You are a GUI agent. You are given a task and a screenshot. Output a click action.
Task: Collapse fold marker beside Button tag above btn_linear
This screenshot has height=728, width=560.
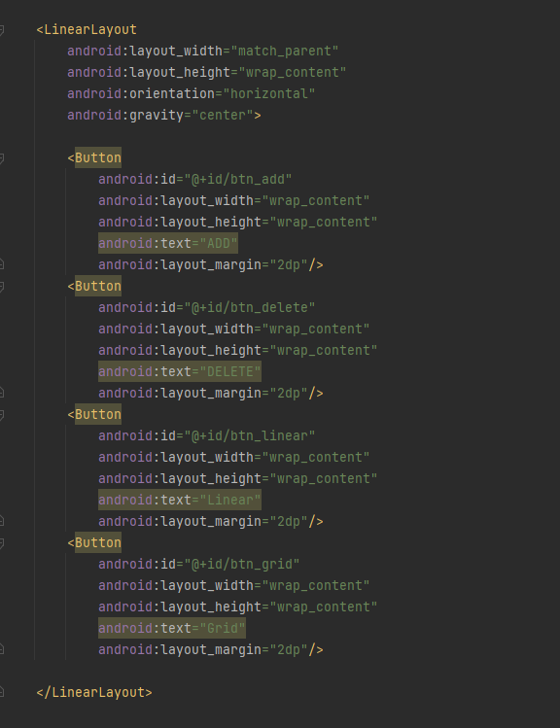tap(1, 415)
